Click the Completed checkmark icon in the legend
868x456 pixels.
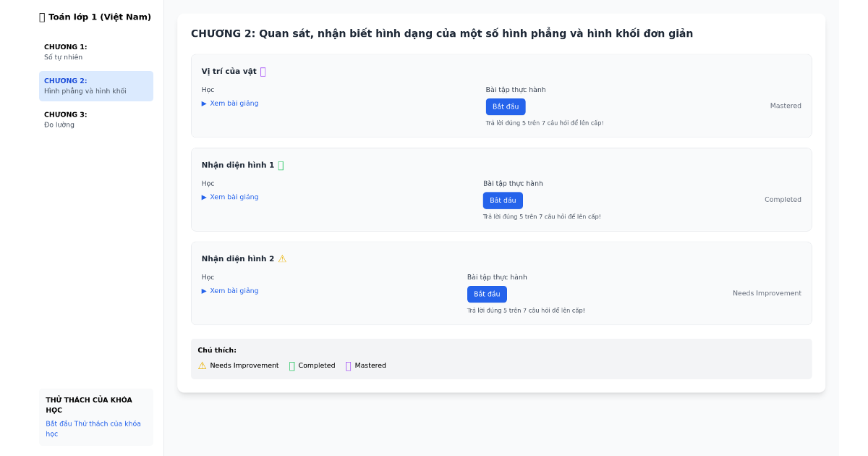click(x=292, y=366)
